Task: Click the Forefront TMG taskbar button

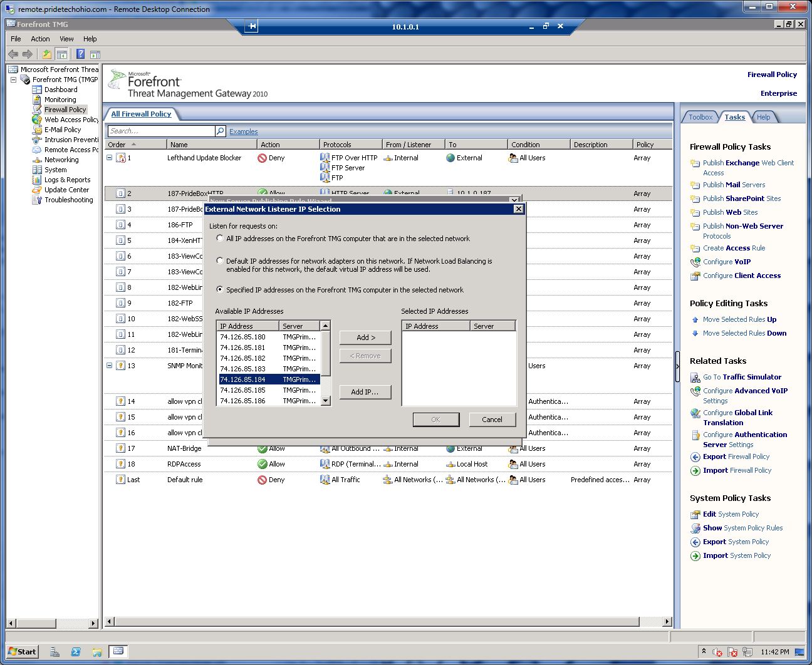Action: (118, 652)
